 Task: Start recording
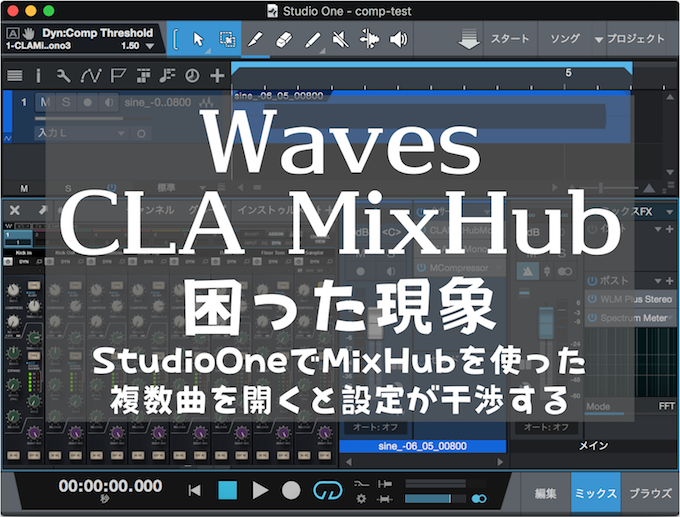[291, 491]
